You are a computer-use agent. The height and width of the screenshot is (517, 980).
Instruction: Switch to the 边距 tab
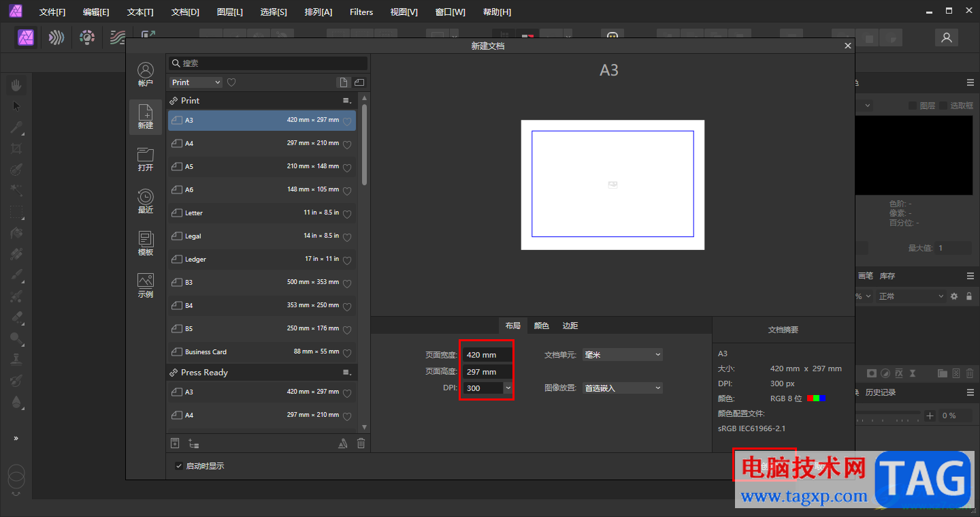(x=570, y=326)
